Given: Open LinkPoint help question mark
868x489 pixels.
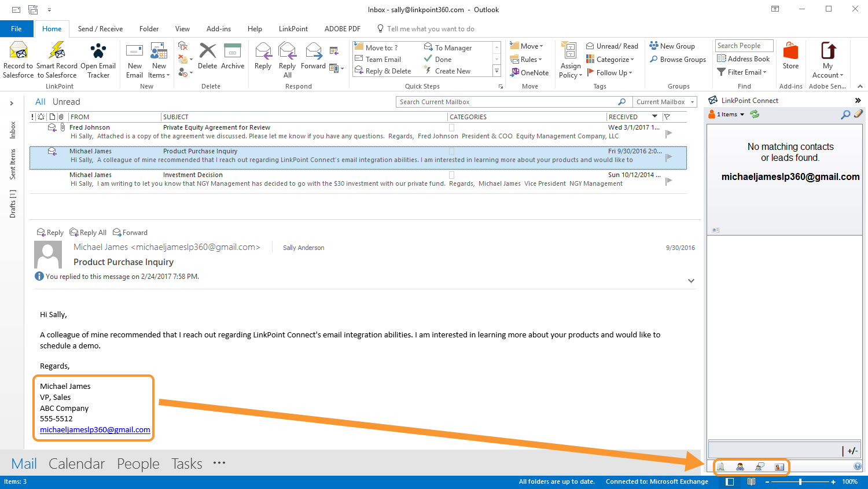Looking at the screenshot, I should (858, 466).
